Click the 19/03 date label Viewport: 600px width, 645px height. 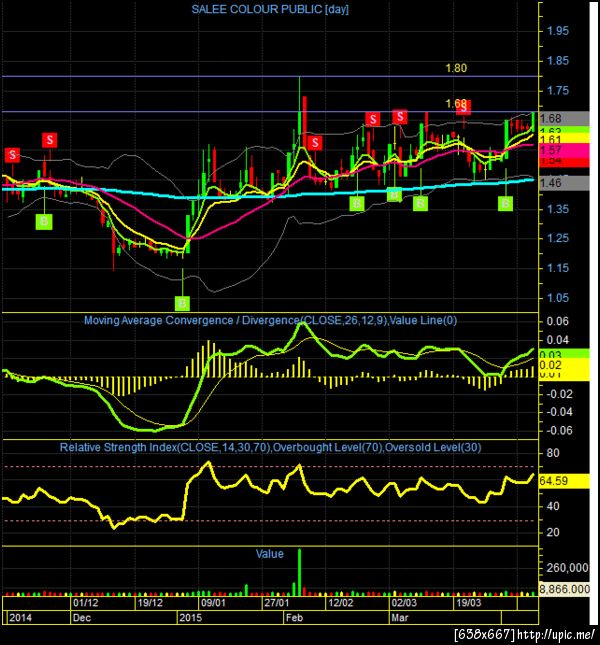(468, 603)
